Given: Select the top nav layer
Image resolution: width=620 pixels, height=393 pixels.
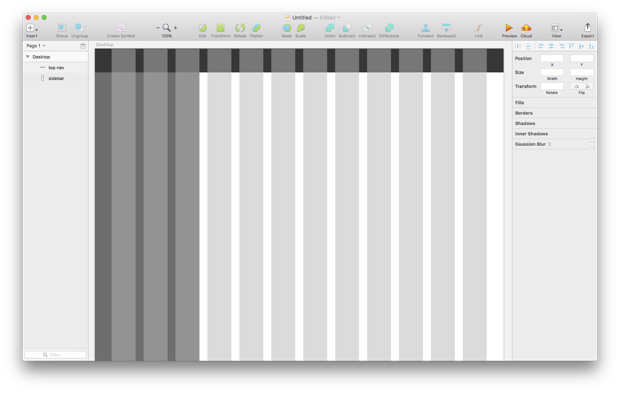Looking at the screenshot, I should [x=56, y=68].
